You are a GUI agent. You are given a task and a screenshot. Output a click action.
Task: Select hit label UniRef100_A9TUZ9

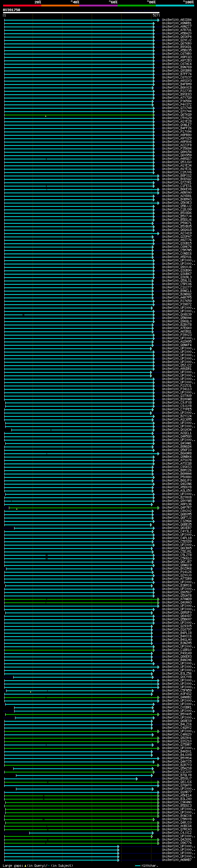tap(177, 139)
